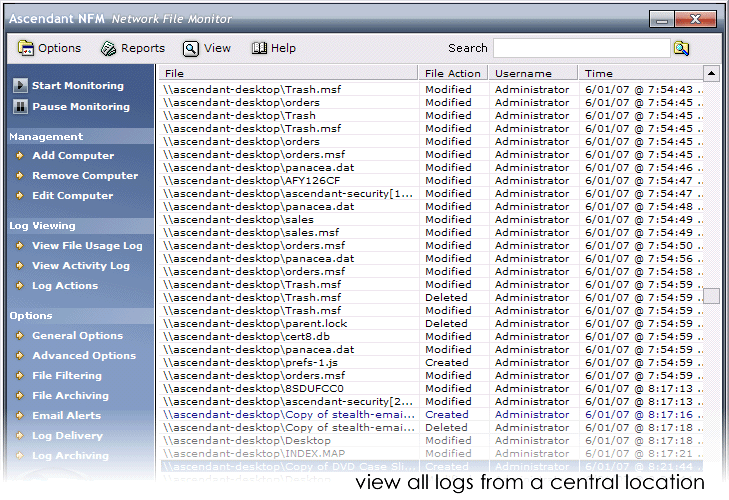
Task: Sort list by Time column header
Action: pyautogui.click(x=599, y=73)
